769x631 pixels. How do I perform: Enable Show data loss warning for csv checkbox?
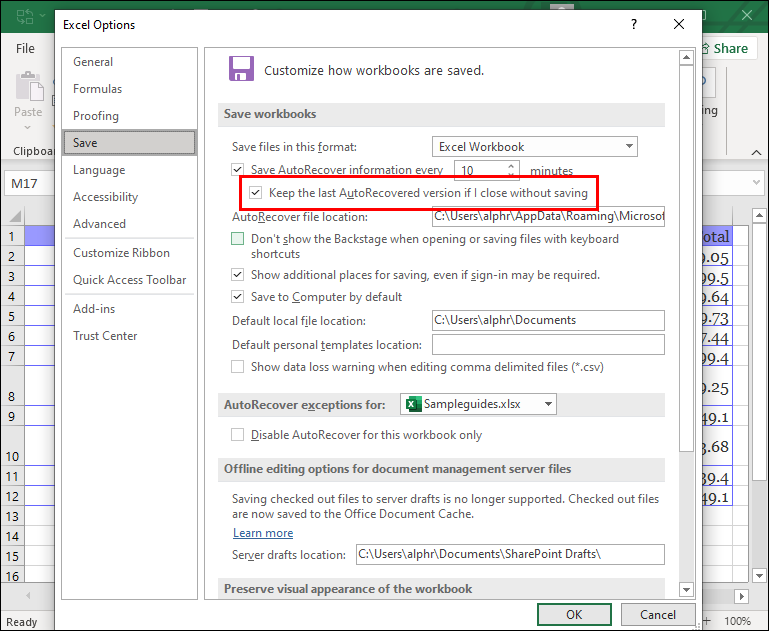[237, 367]
